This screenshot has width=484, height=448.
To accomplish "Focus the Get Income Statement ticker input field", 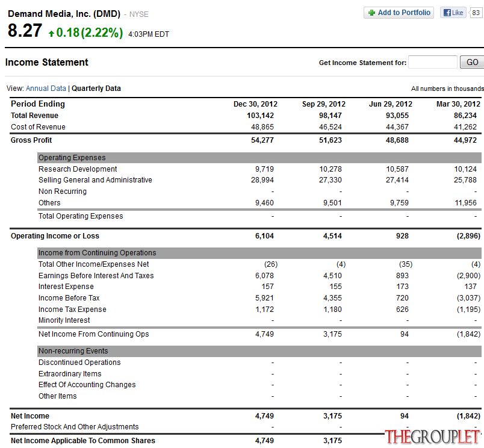I will pos(432,62).
